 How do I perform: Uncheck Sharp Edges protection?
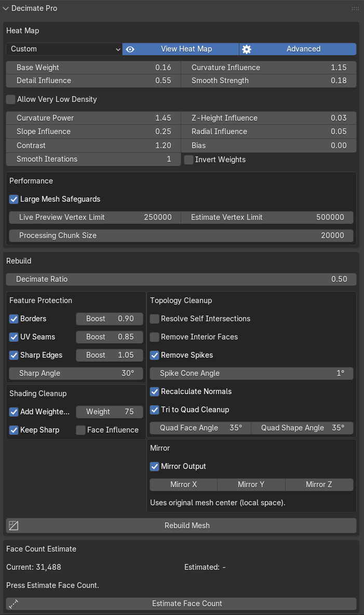coord(14,356)
